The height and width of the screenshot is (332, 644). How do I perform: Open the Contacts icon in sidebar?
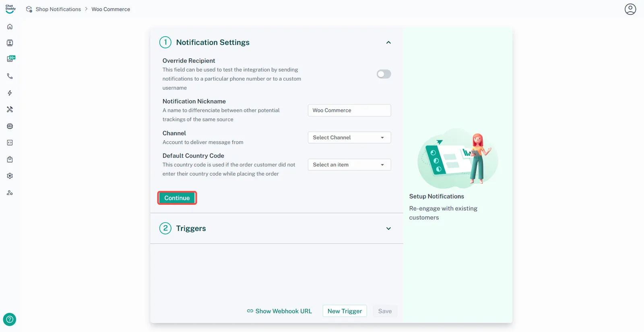click(x=10, y=43)
